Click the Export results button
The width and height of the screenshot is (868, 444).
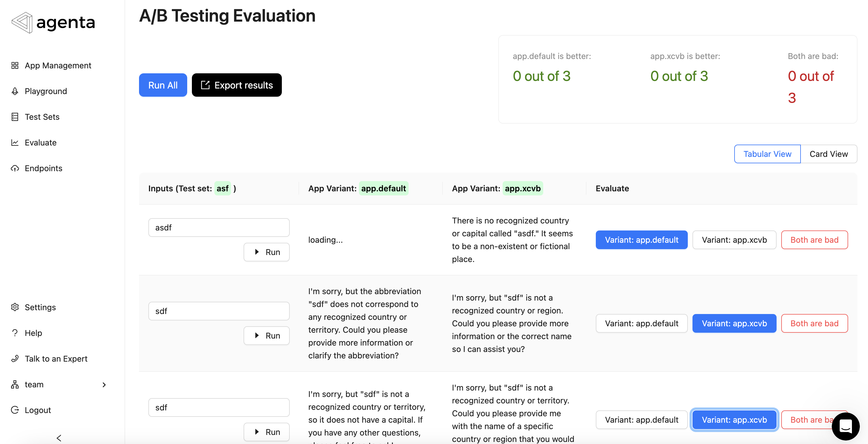237,85
